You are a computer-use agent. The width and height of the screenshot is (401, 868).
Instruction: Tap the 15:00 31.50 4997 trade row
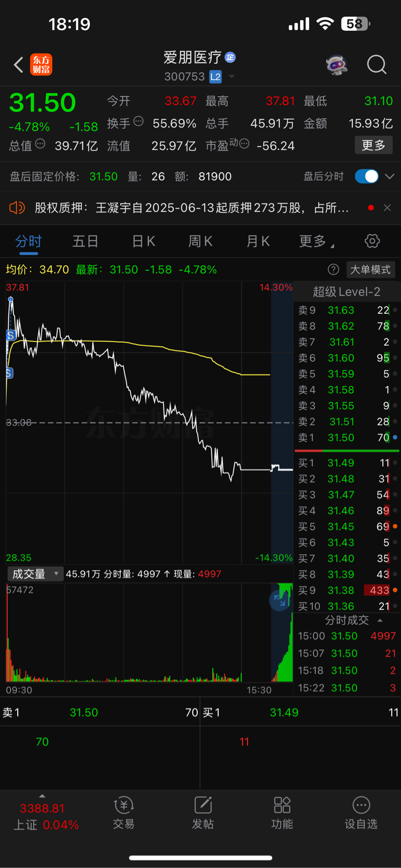tap(347, 636)
